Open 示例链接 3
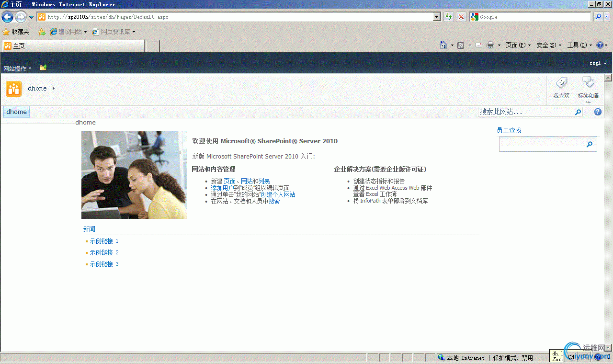The height and width of the screenshot is (364, 613). (x=104, y=264)
